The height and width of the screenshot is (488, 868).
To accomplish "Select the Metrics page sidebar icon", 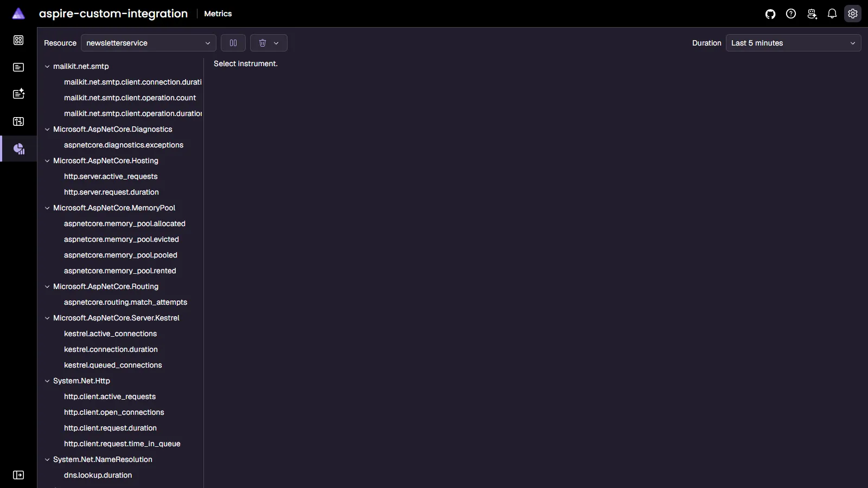I will click(x=18, y=149).
